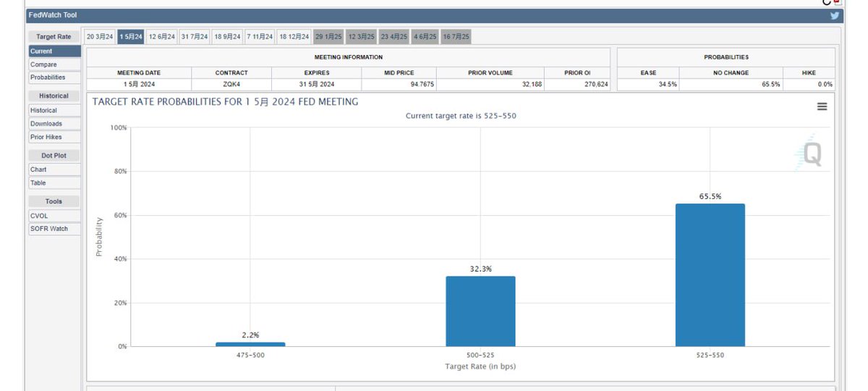The width and height of the screenshot is (868, 391).
Task: Click the CONTRACT column header
Action: pos(231,73)
